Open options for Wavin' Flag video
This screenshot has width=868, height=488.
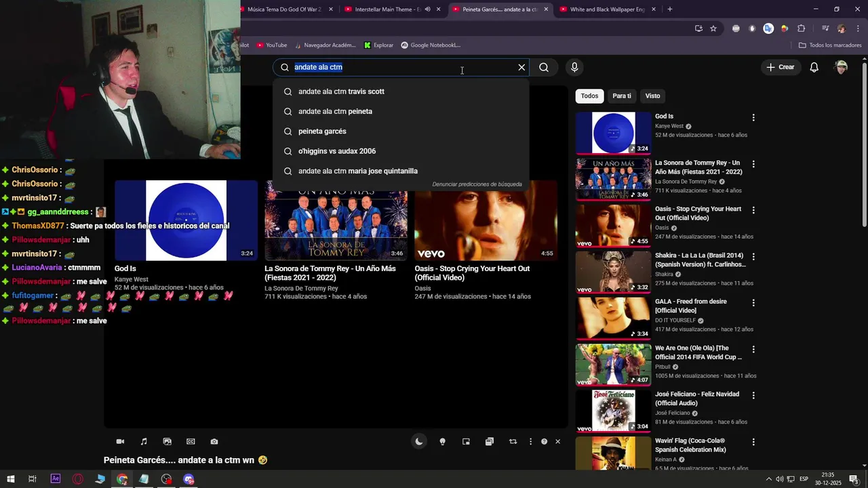pyautogui.click(x=753, y=442)
